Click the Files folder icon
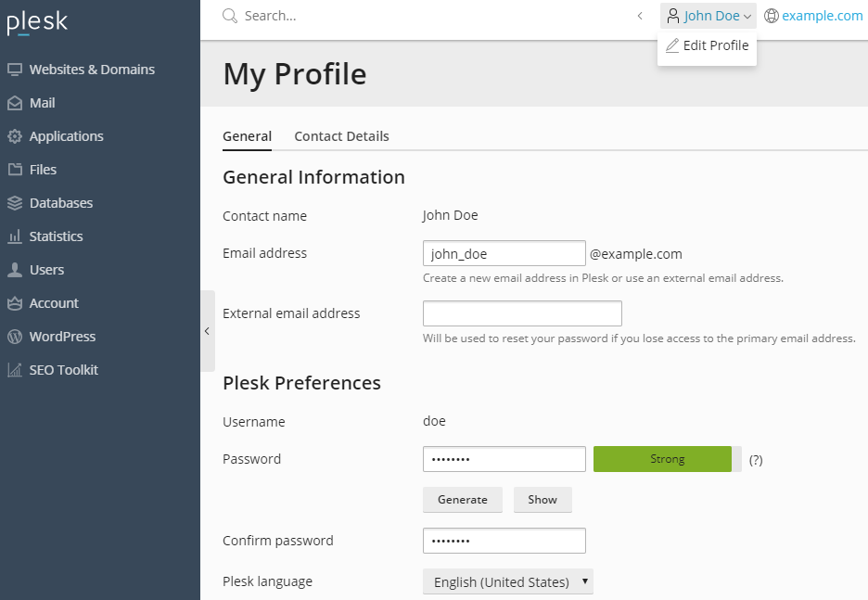The height and width of the screenshot is (600, 868). (x=15, y=170)
